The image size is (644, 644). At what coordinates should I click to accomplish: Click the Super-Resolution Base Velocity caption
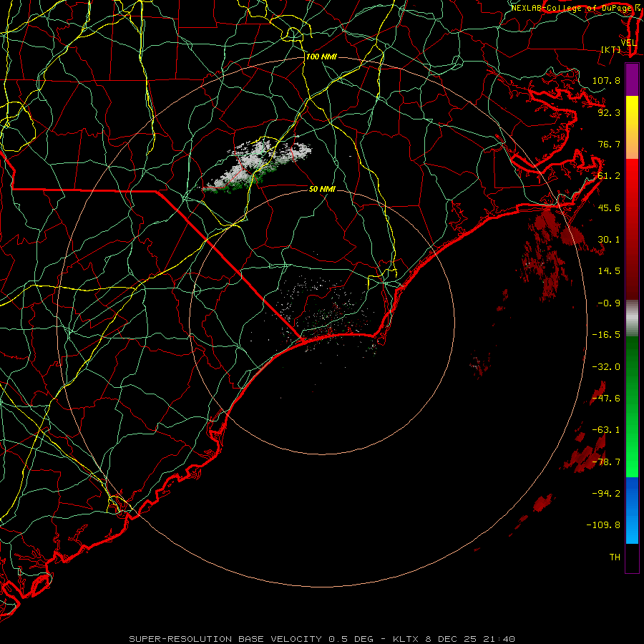click(321, 639)
